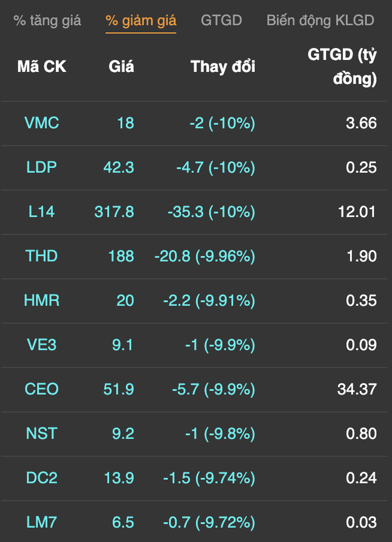Open the VMC stock ticker
Screen dimensions: 392x542
[x=42, y=123]
